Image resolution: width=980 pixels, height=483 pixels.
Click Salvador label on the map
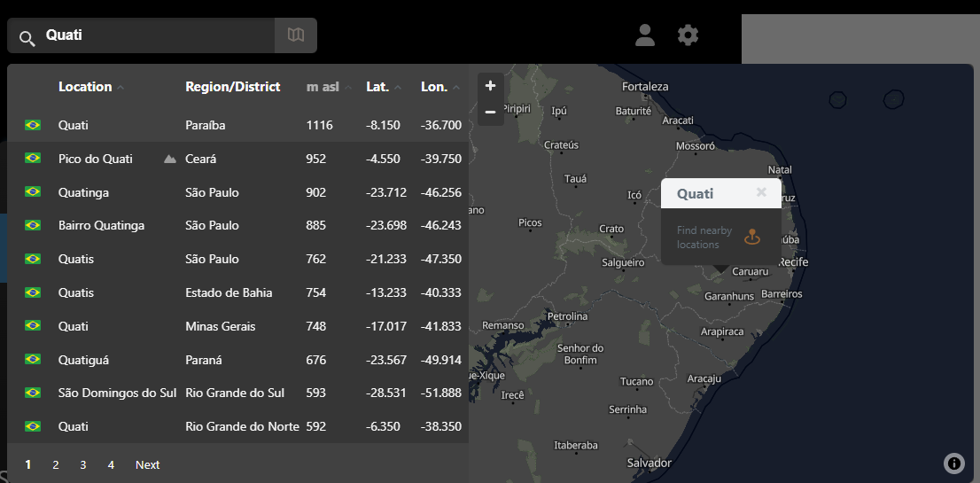click(x=649, y=463)
